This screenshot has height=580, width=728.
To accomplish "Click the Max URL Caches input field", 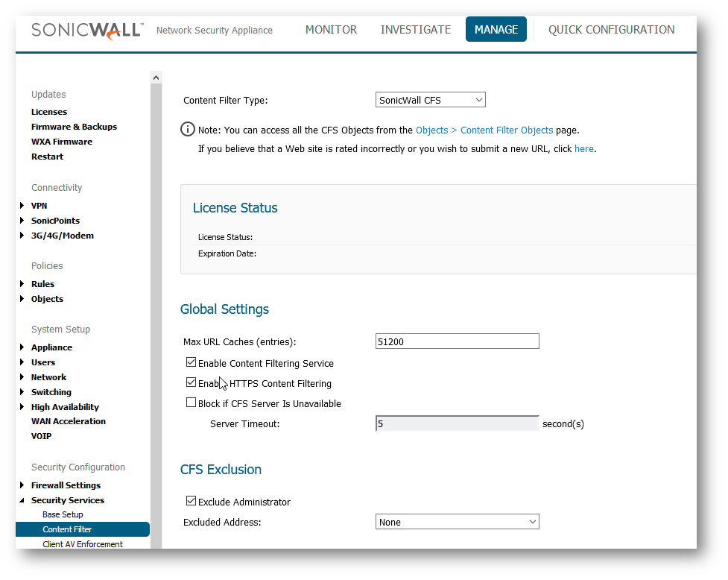I will [457, 341].
